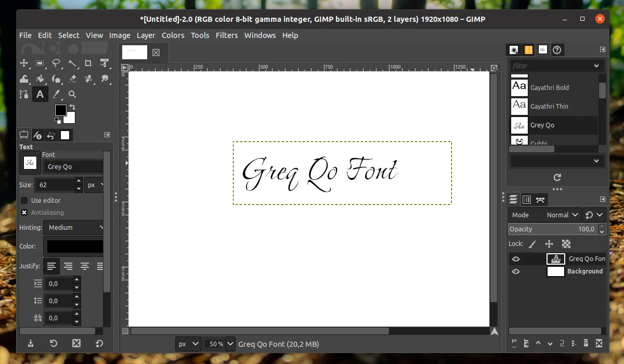Screen dimensions: 624x364
Task: Set justify centered alignment
Action: [x=85, y=266]
